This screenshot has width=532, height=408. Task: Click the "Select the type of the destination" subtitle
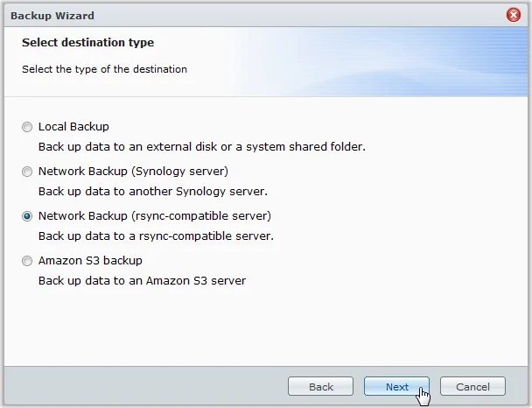pos(104,69)
